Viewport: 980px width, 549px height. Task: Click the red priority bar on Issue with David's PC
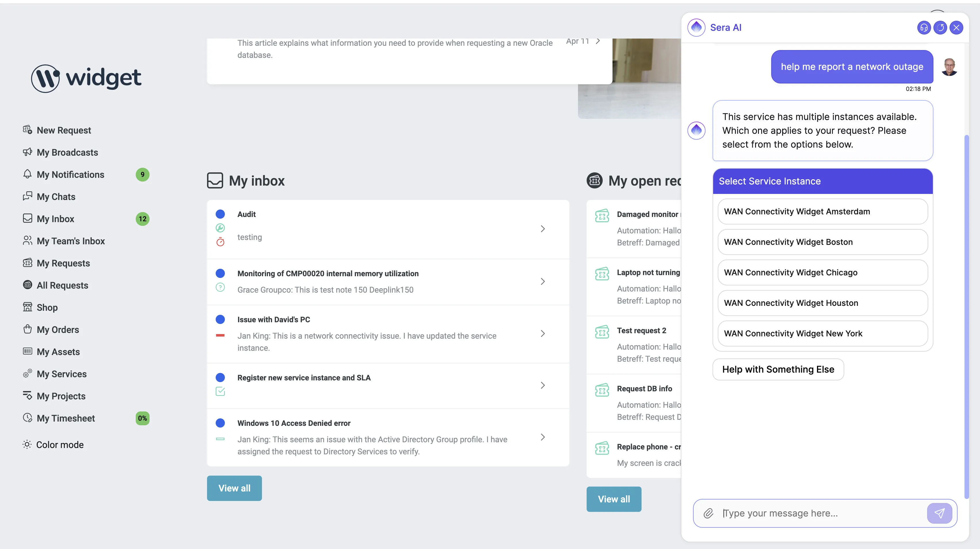[220, 335]
